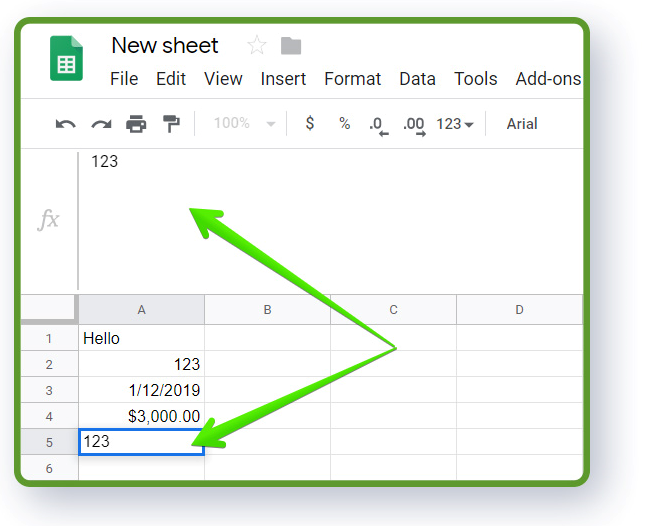The width and height of the screenshot is (656, 526).
Task: Decrease decimal places icon
Action: tap(379, 126)
